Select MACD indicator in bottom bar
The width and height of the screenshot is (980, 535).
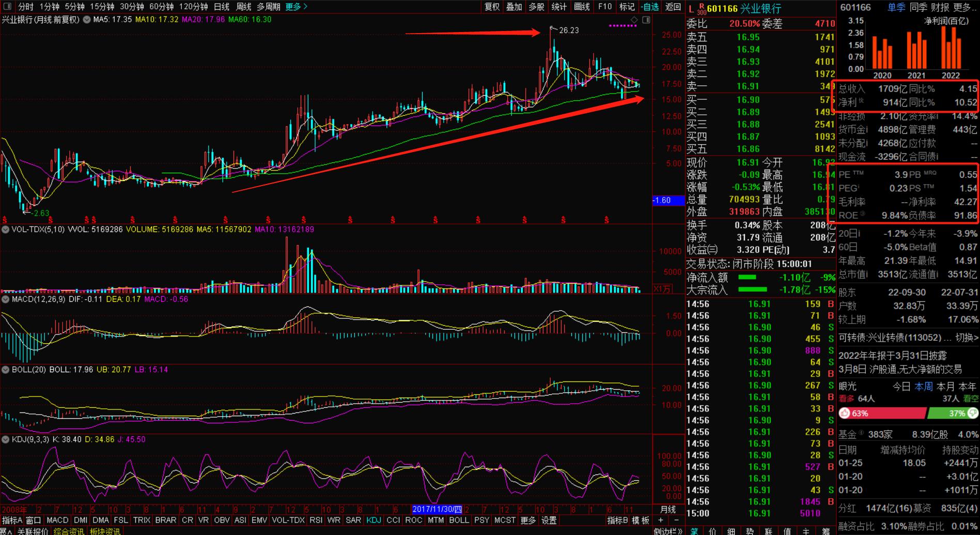[57, 520]
